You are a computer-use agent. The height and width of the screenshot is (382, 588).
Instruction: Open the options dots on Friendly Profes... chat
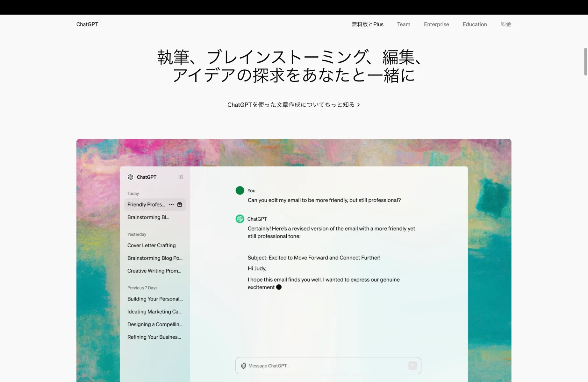171,205
